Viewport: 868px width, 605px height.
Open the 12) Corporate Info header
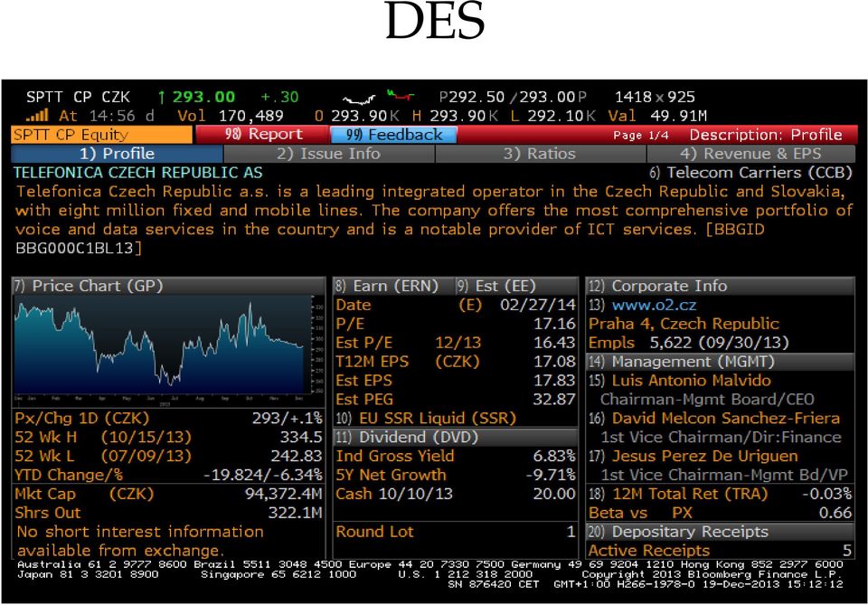pyautogui.click(x=721, y=286)
